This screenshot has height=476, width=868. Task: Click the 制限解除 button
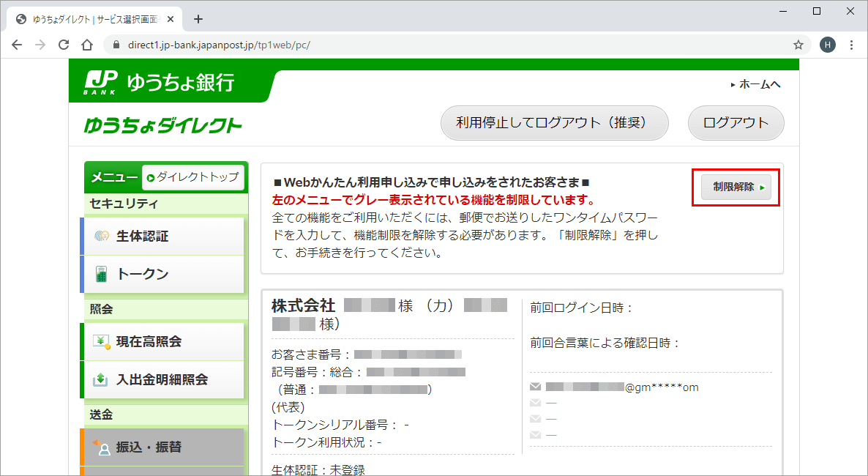tap(736, 187)
